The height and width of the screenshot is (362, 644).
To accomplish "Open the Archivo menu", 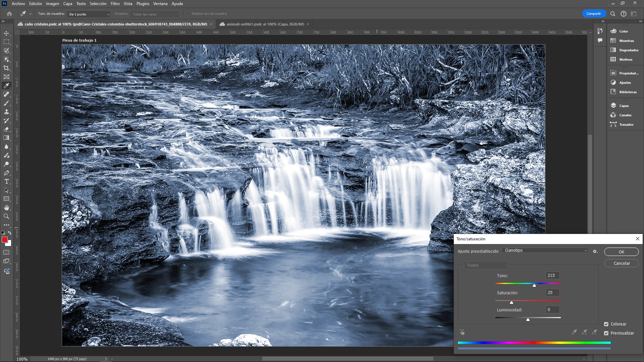I will 18,4.
